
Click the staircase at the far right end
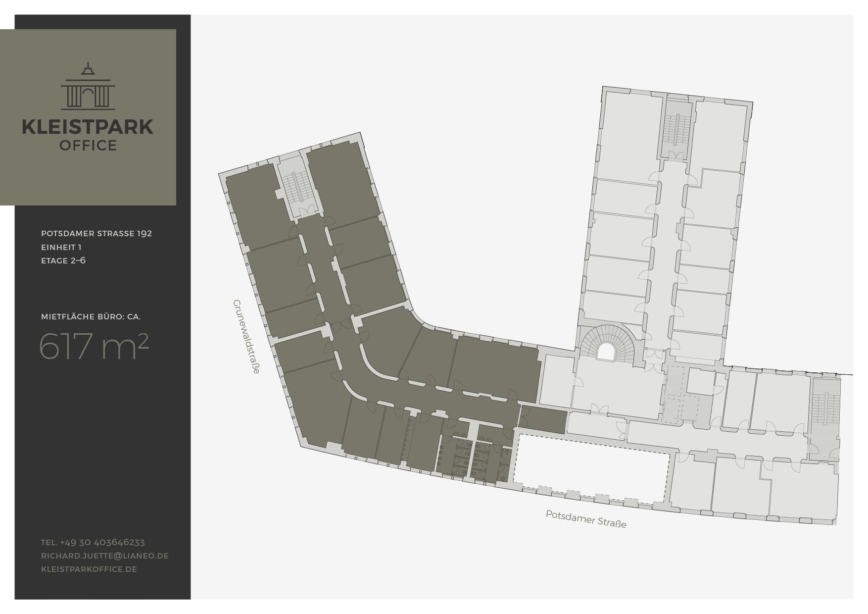click(x=825, y=409)
